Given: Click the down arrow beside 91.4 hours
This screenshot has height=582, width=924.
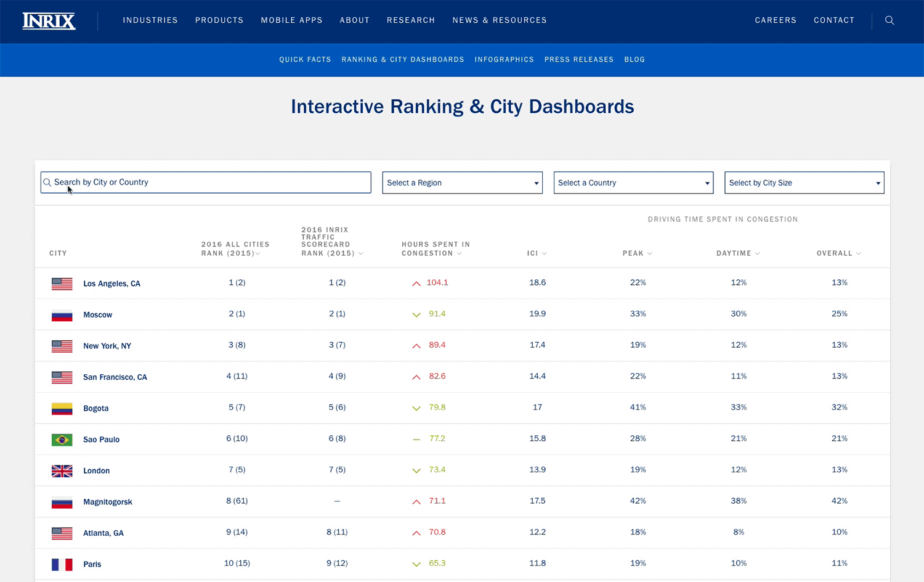Looking at the screenshot, I should (416, 314).
